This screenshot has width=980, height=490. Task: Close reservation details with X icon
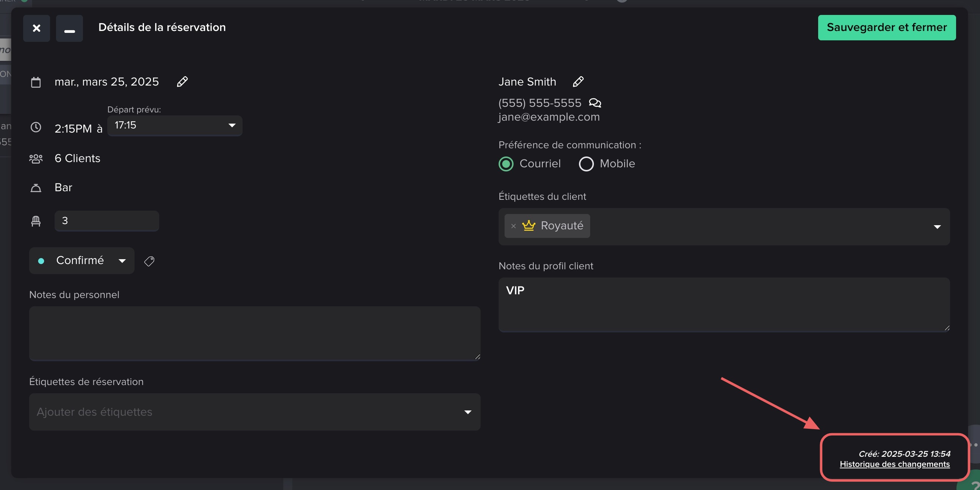(x=37, y=28)
